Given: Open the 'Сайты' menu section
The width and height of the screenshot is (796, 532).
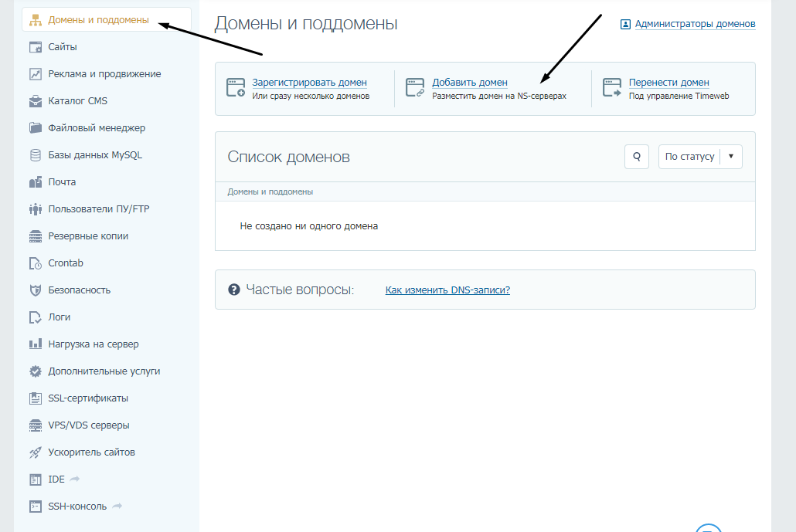Looking at the screenshot, I should pyautogui.click(x=63, y=47).
